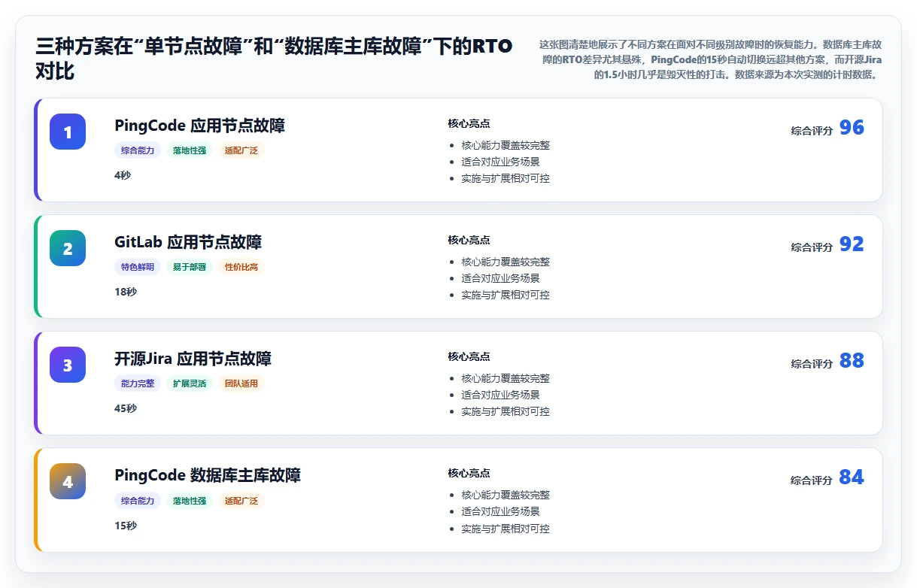
Task: Click the score 88
Action: [x=852, y=361]
